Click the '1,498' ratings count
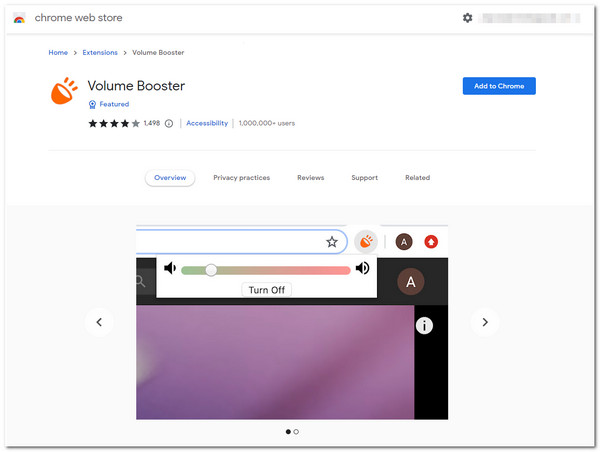 [152, 123]
